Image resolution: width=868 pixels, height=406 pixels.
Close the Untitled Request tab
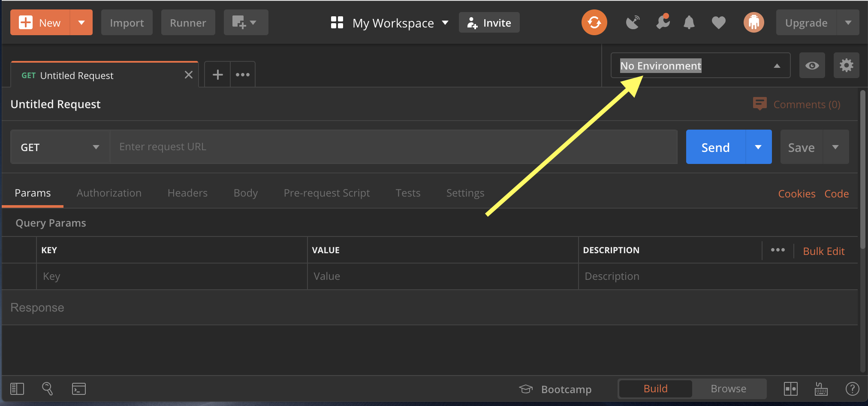point(188,75)
